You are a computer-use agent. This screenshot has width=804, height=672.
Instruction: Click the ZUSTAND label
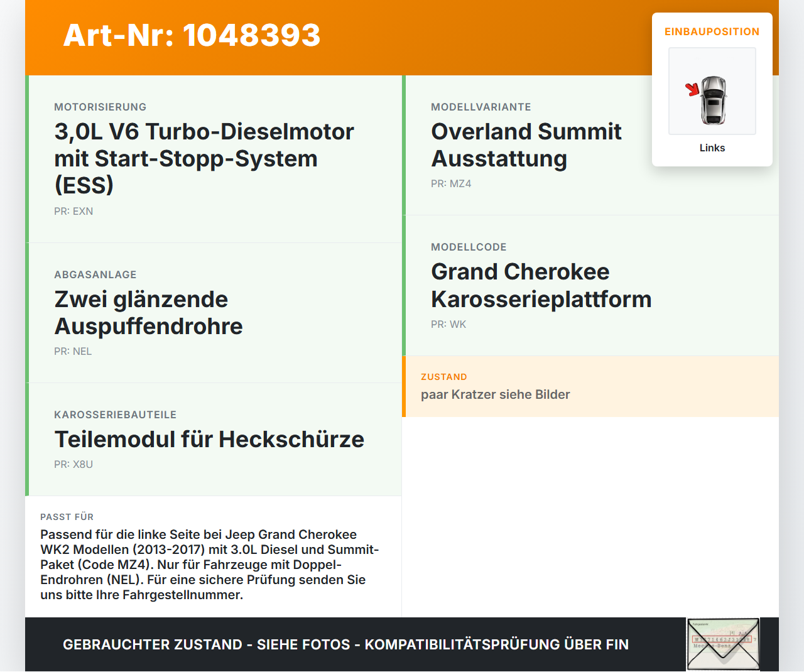coord(444,377)
